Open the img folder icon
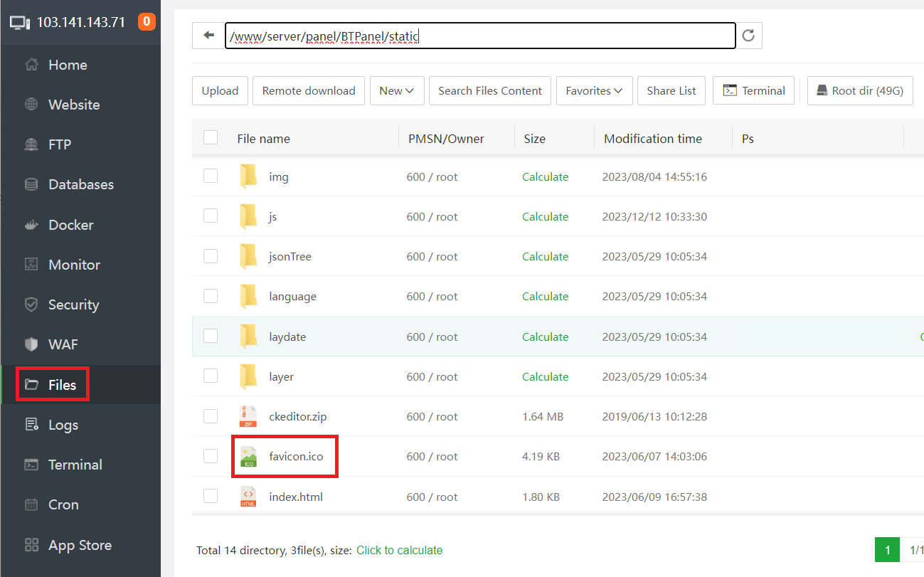This screenshot has width=924, height=577. tap(248, 176)
